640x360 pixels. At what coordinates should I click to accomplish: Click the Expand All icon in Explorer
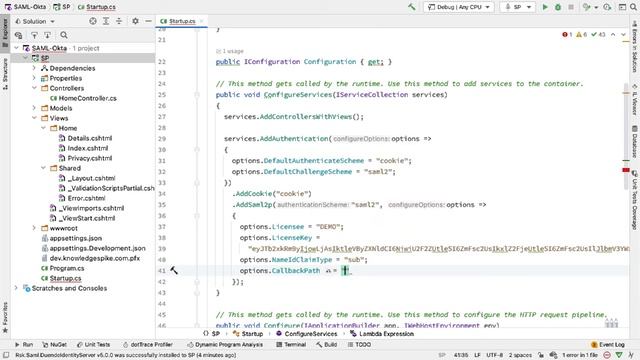point(106,21)
